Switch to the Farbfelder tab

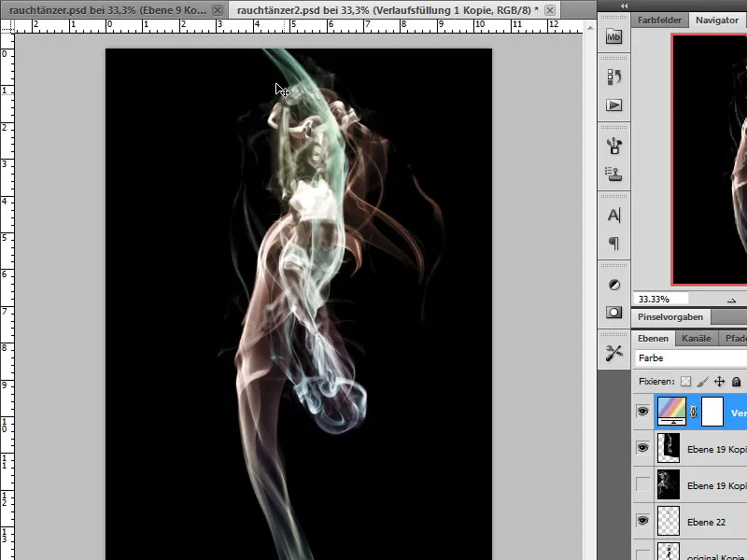point(659,21)
